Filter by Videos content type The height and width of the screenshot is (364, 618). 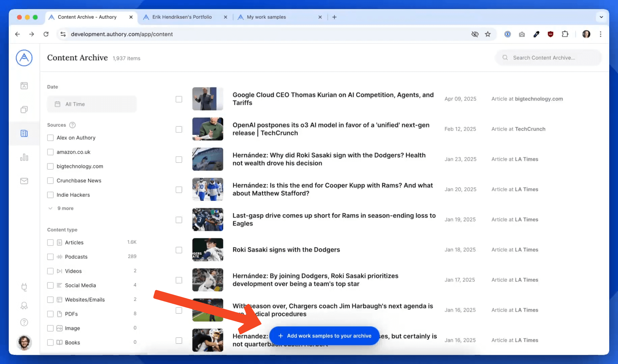tap(50, 271)
